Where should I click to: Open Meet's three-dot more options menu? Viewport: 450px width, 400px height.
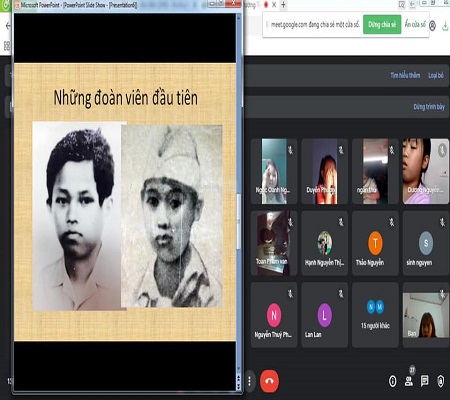tap(249, 381)
